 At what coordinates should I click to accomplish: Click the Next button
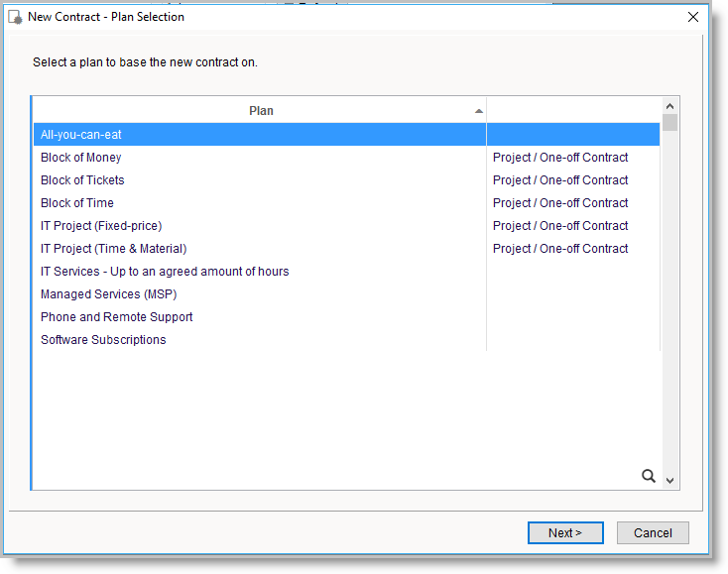tap(565, 532)
